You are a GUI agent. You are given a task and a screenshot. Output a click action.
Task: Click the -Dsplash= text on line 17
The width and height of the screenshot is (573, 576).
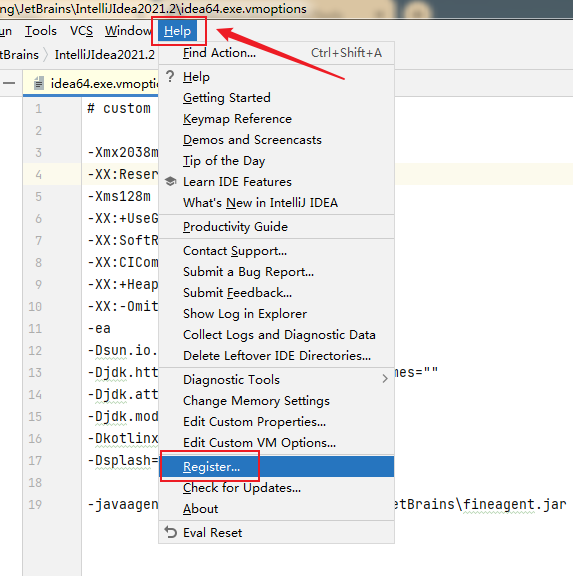click(123, 460)
